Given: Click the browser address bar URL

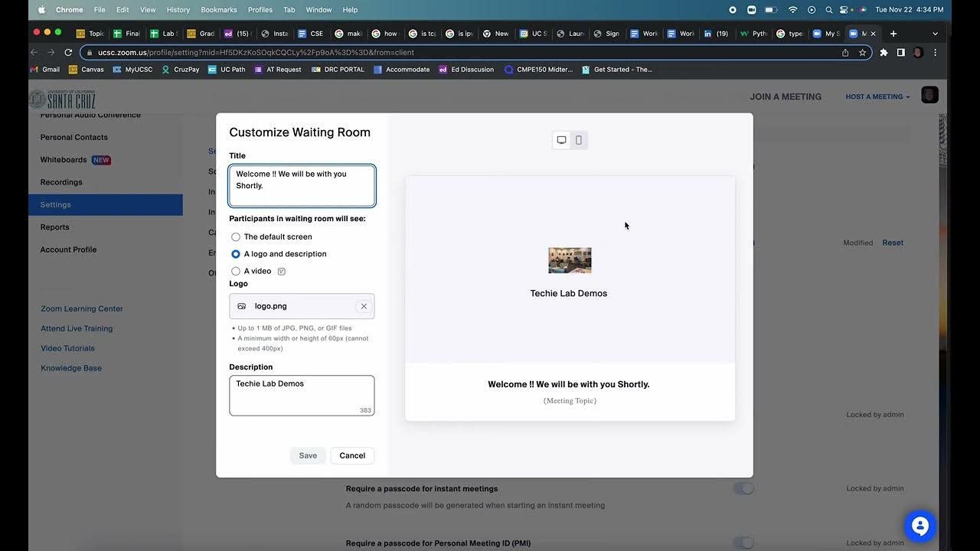Looking at the screenshot, I should 256,53.
